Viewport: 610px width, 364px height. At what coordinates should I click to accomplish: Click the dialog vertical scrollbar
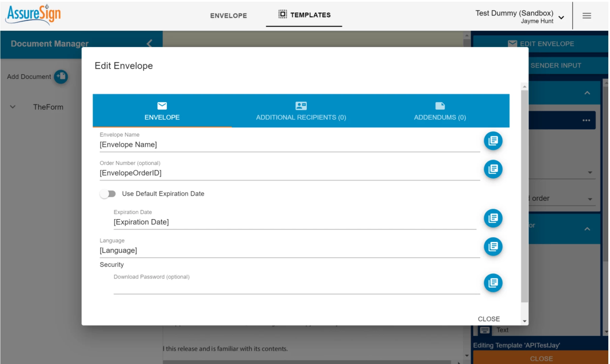[x=524, y=196]
